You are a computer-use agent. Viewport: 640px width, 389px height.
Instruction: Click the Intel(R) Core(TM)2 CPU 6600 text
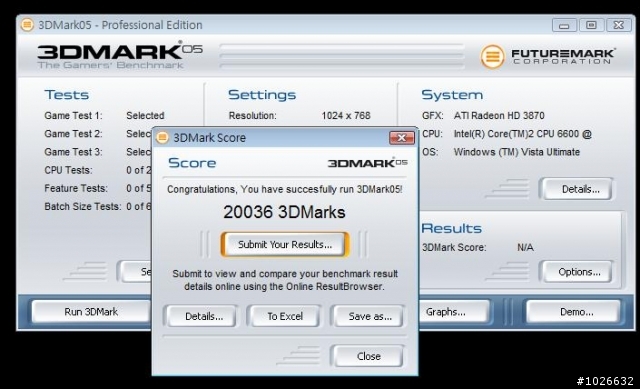pos(522,134)
